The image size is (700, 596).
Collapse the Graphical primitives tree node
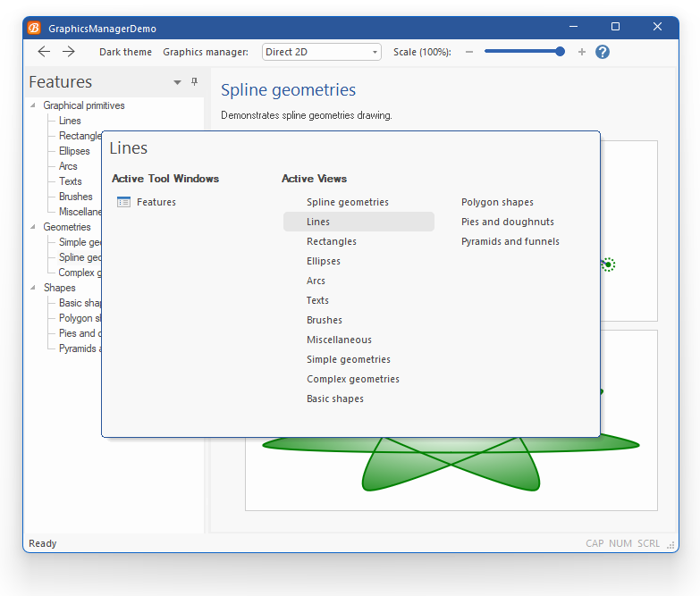point(34,105)
